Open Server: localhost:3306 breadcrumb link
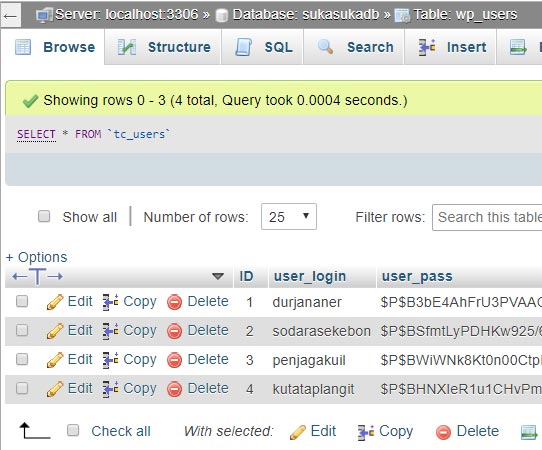This screenshot has height=450, width=542. click(127, 14)
